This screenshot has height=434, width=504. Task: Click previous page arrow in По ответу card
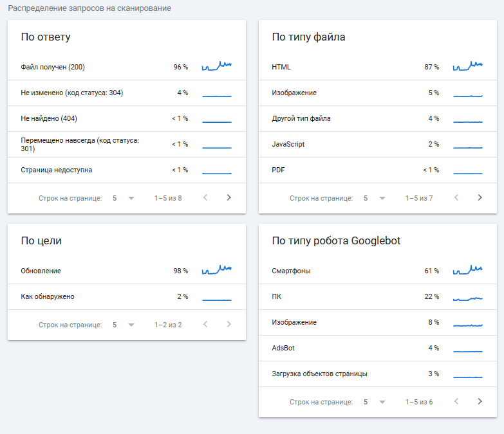(205, 198)
